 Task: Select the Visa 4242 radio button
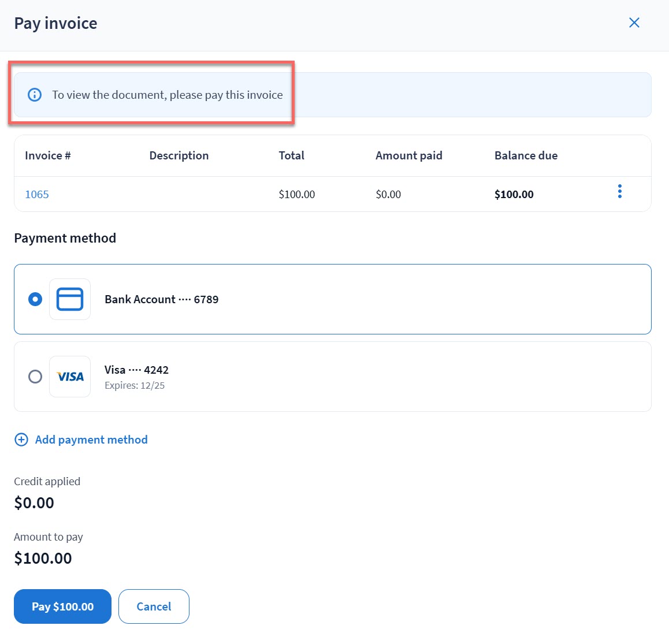35,377
